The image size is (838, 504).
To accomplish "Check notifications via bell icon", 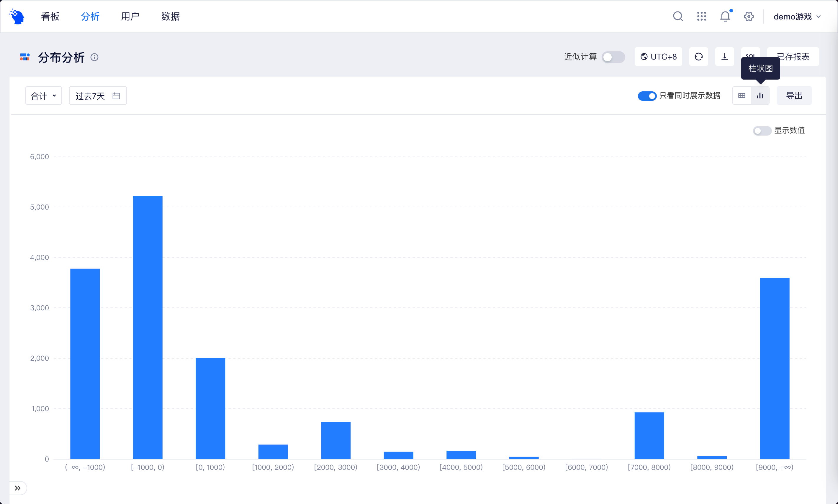I will (725, 16).
